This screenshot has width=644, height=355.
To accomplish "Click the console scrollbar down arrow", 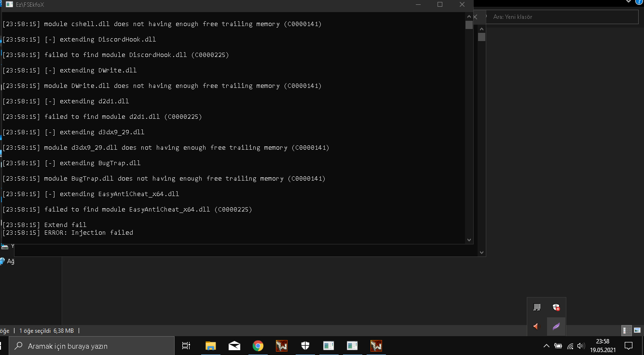I will pyautogui.click(x=469, y=240).
